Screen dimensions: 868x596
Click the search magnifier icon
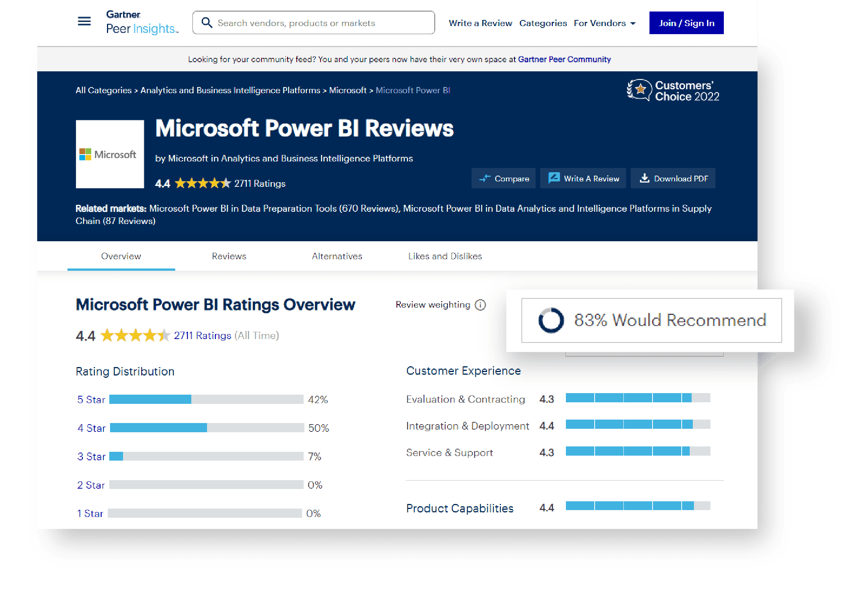click(x=207, y=23)
